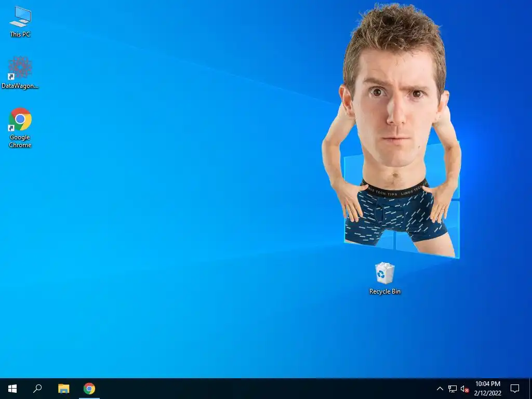
Task: Select the DataWagon desktop shortcut
Action: coord(20,73)
